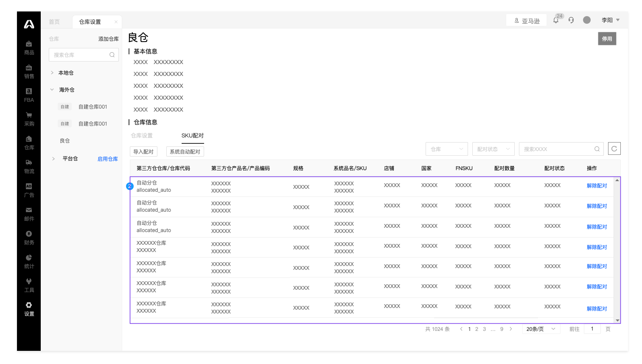This screenshot has height=364, width=642.
Task: Open the 仓库 module in sidebar
Action: 29,143
